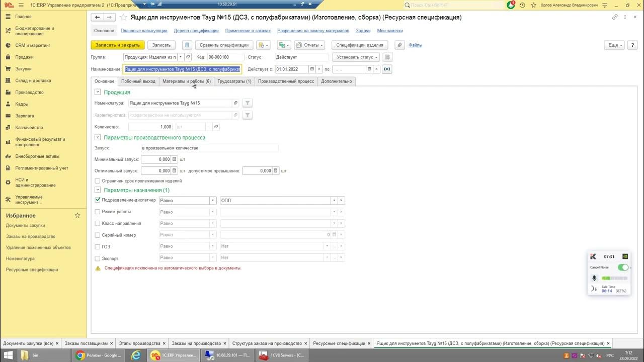
Task: Go back with the left arrow button
Action: 97,17
